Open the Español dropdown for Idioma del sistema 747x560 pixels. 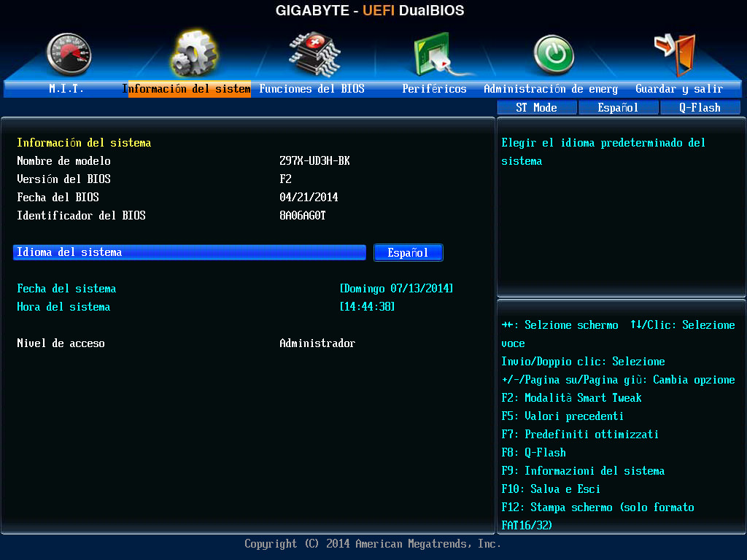click(x=409, y=252)
